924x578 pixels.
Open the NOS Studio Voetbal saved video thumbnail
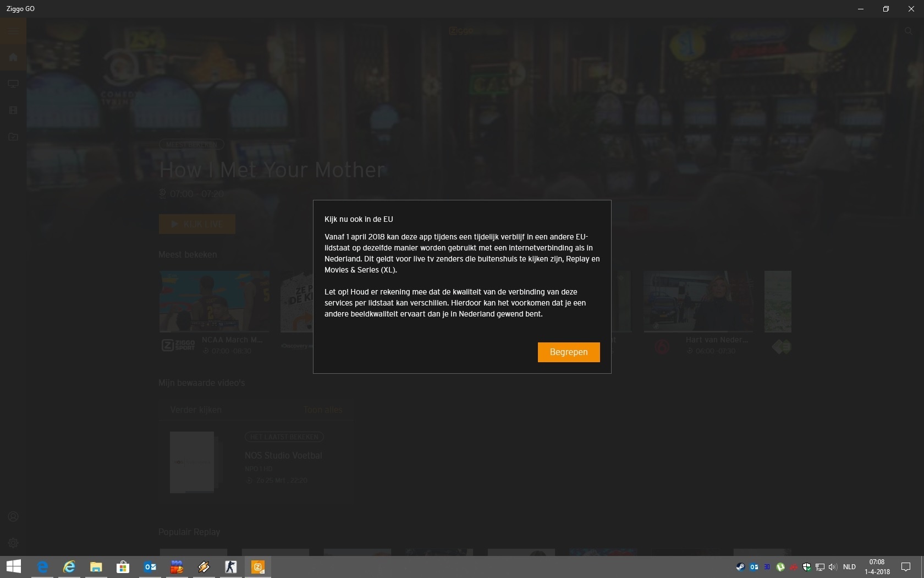[192, 462]
